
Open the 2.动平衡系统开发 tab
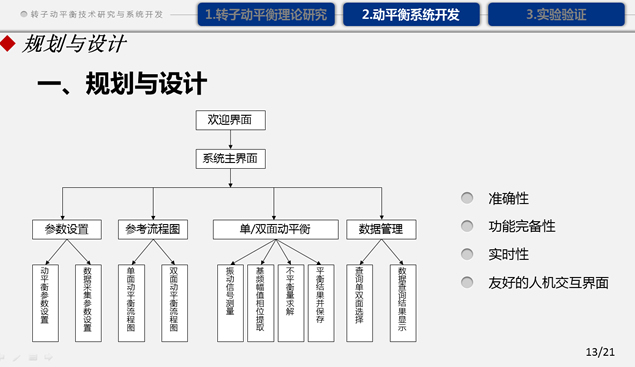[x=411, y=15]
